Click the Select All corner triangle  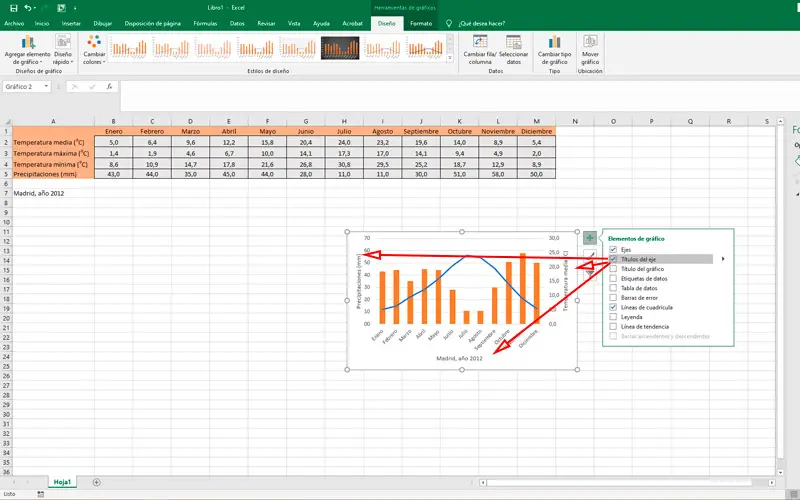tap(7, 121)
